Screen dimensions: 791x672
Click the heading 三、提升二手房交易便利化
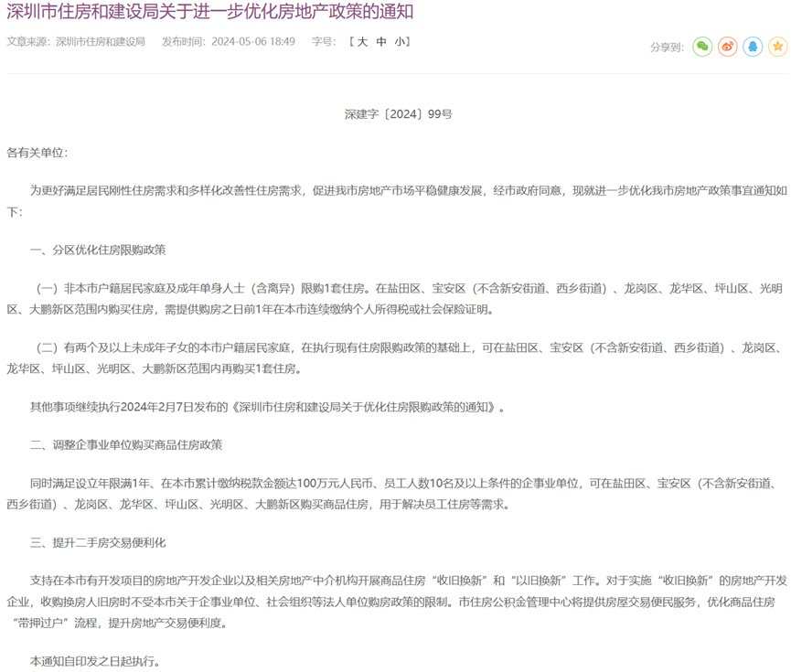coord(98,543)
